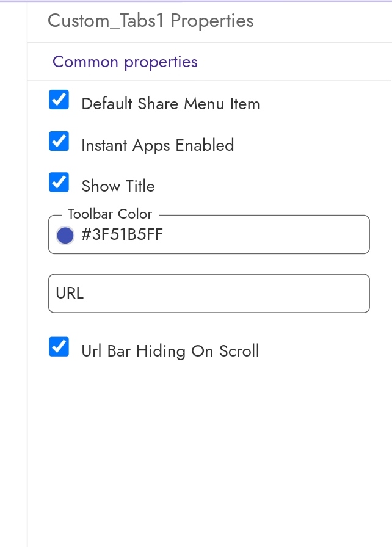Image resolution: width=392 pixels, height=547 pixels.
Task: Click the Default Share Menu Item label
Action: 170,104
